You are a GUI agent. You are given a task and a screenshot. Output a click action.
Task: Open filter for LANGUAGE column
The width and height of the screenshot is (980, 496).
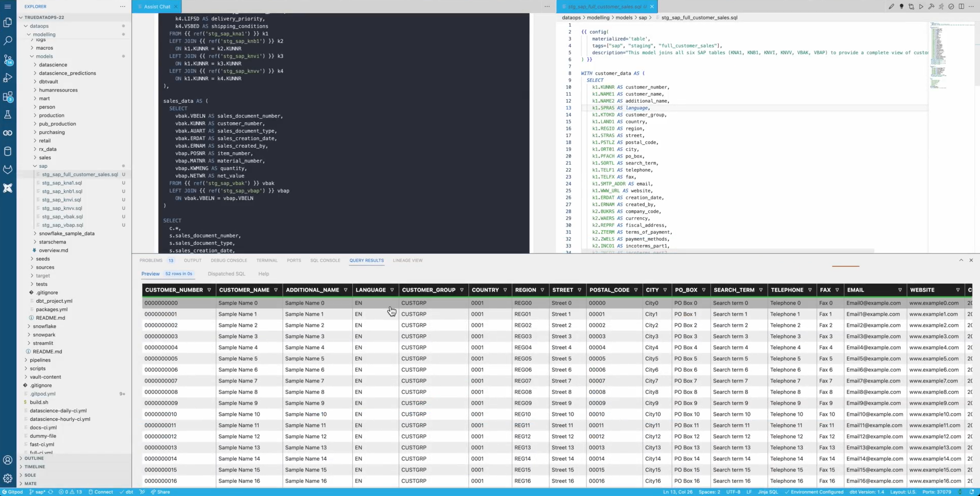point(392,290)
